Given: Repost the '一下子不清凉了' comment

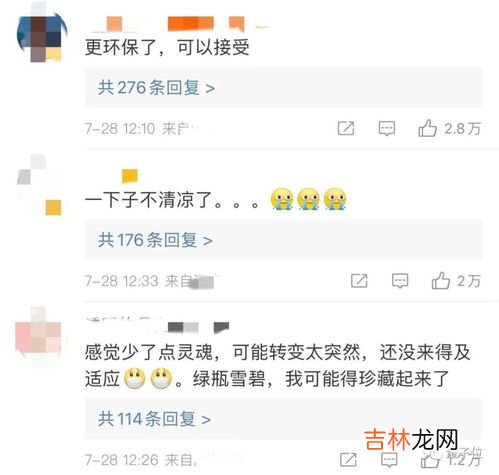Looking at the screenshot, I should pos(359,281).
